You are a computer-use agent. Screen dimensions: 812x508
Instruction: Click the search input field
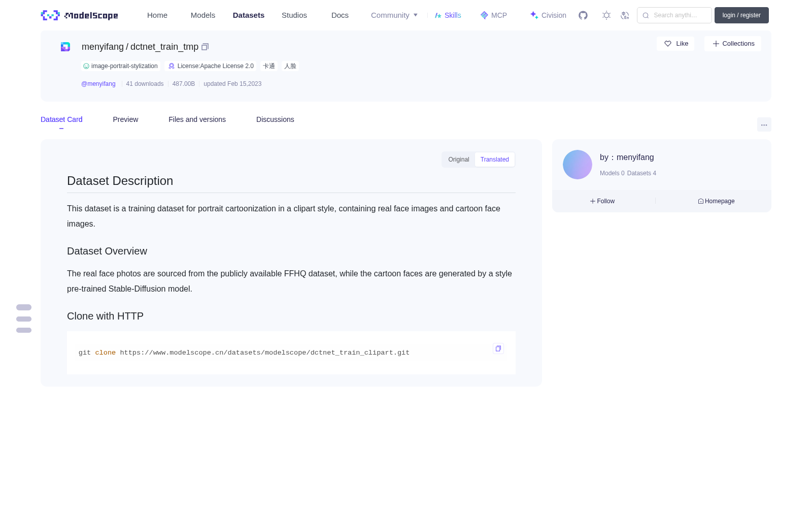click(x=674, y=15)
